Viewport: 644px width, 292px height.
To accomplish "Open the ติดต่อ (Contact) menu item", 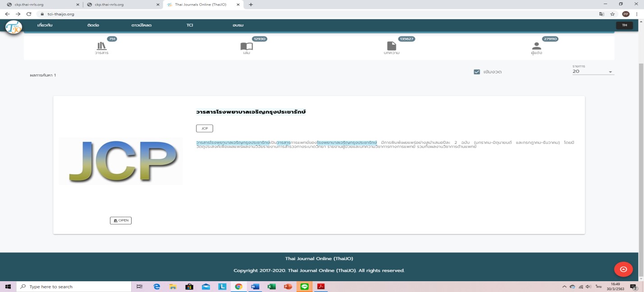I will [x=93, y=25].
